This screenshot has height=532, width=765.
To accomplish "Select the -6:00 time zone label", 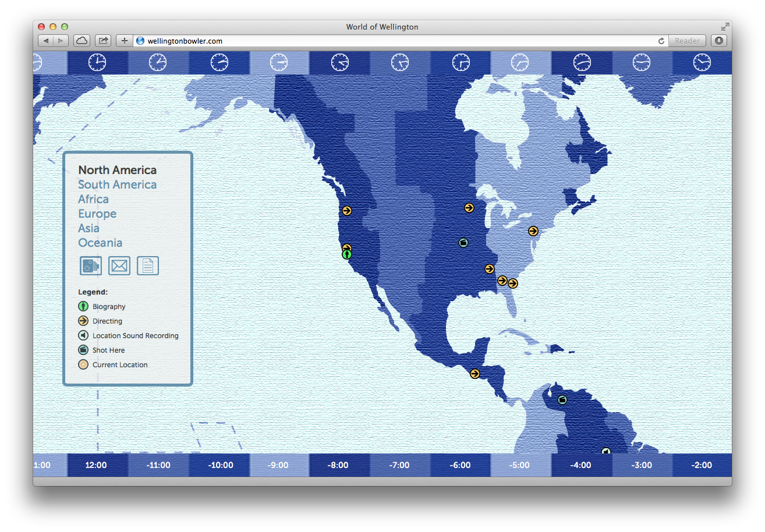I will pos(461,465).
